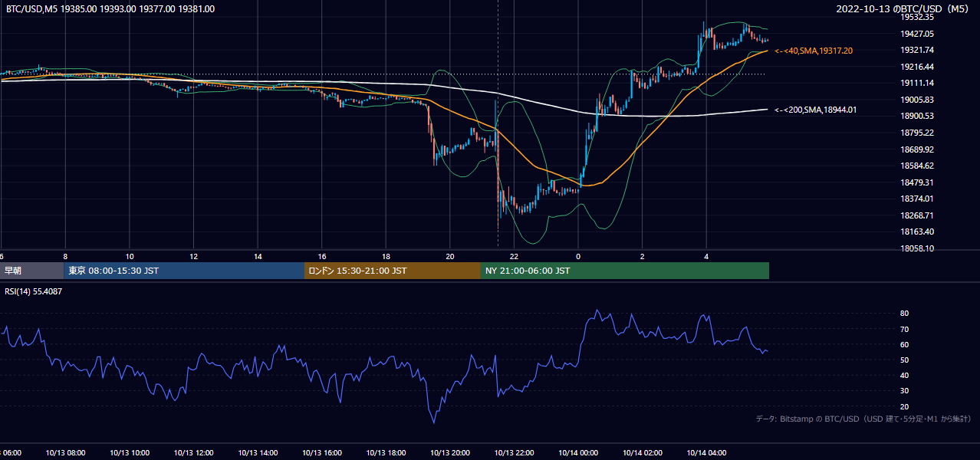Click RSI scale level 30
This screenshot has height=460, width=980.
(905, 391)
